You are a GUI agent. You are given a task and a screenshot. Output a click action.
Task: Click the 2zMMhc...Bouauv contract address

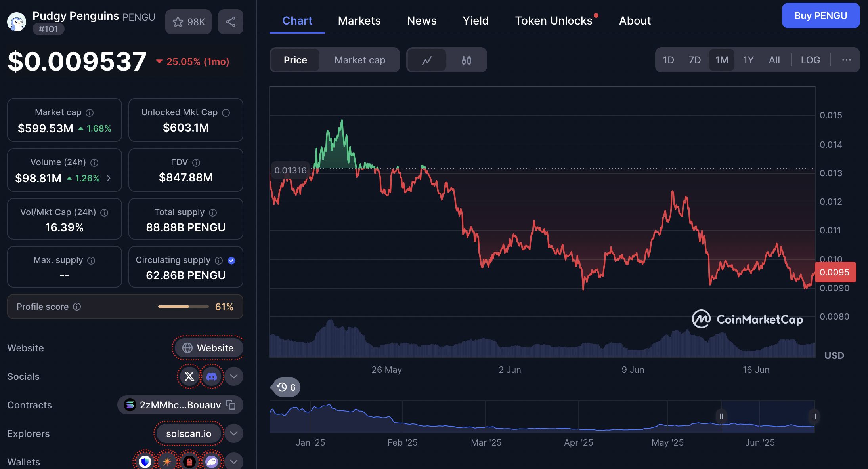[180, 405]
